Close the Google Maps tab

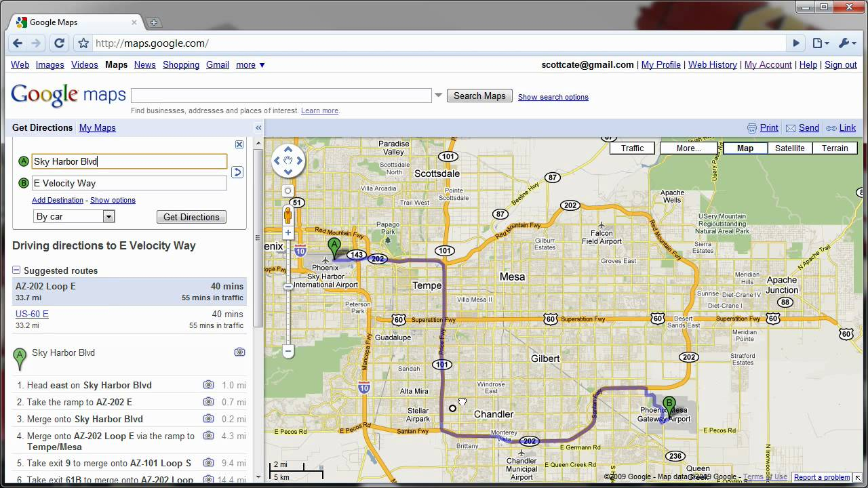(x=134, y=22)
